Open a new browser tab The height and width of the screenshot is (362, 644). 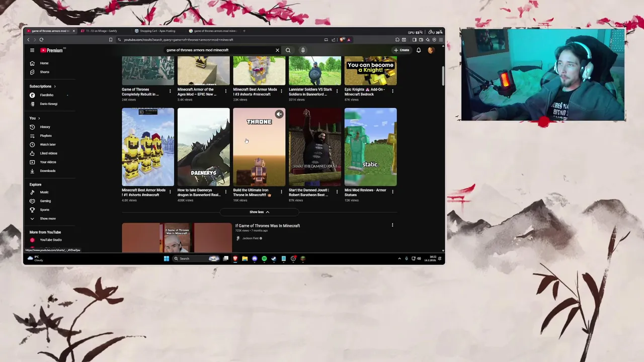click(245, 31)
